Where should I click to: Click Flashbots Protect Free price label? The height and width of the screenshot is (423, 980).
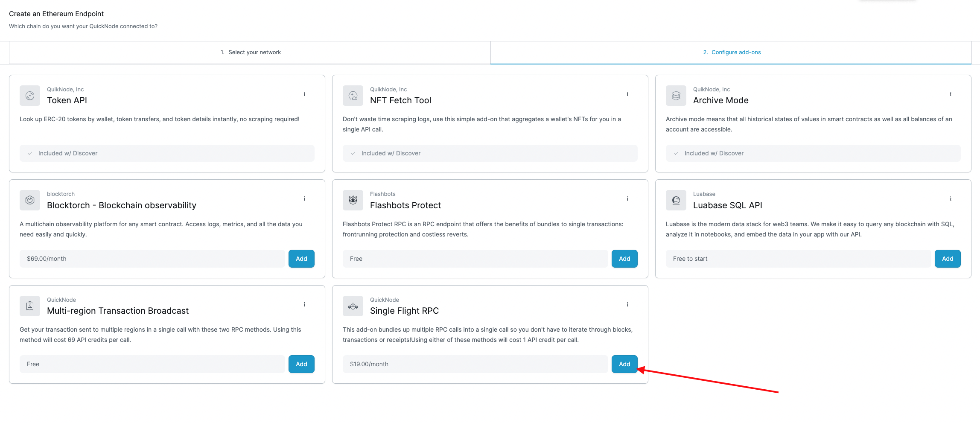(x=356, y=259)
